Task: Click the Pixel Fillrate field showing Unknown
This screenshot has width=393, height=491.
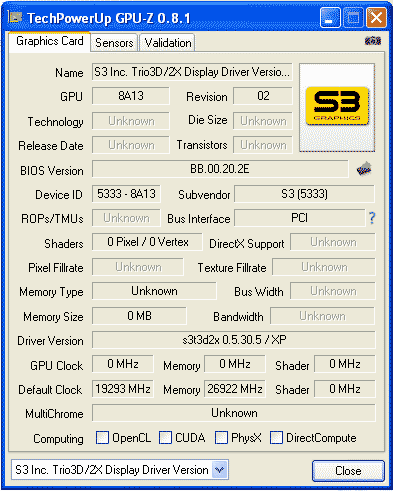Action: coord(138,267)
